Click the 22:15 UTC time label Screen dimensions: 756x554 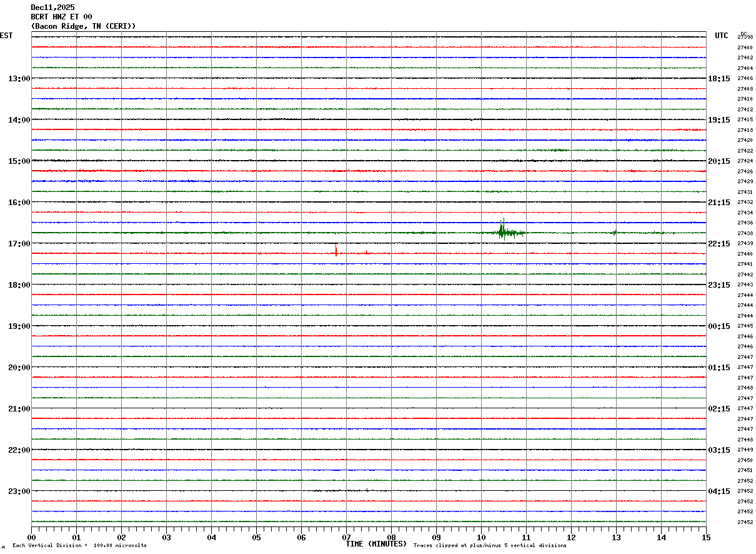[719, 244]
